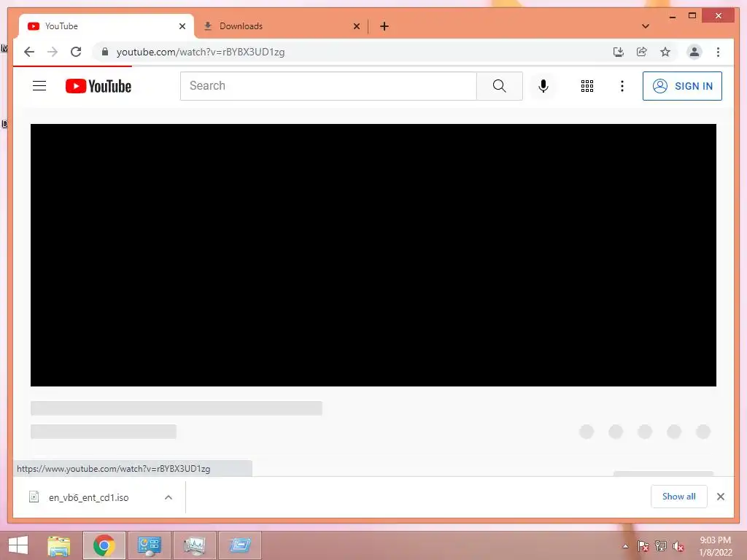Image resolution: width=747 pixels, height=560 pixels.
Task: Open File Explorer from taskbar
Action: 59,545
